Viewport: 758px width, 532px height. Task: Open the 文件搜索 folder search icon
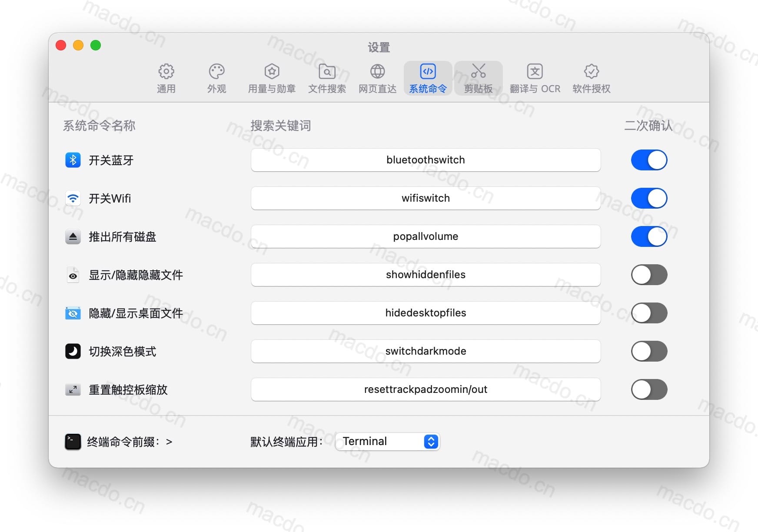click(x=327, y=71)
